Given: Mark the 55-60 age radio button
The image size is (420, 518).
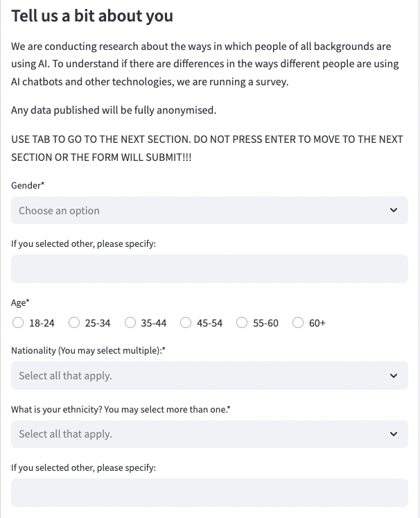Looking at the screenshot, I should coord(243,322).
